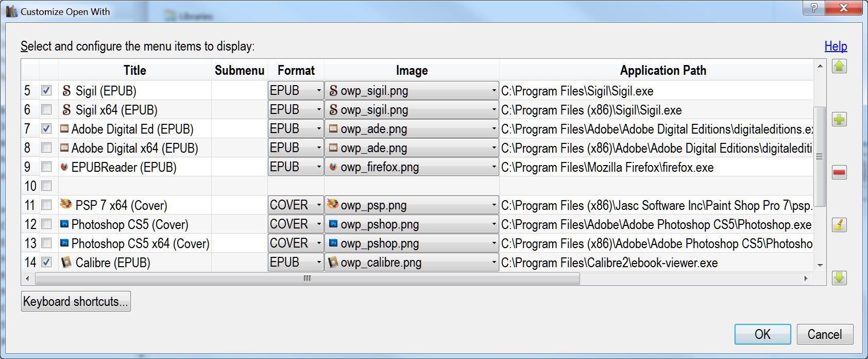Click the Help link
This screenshot has width=868, height=359.
point(836,46)
